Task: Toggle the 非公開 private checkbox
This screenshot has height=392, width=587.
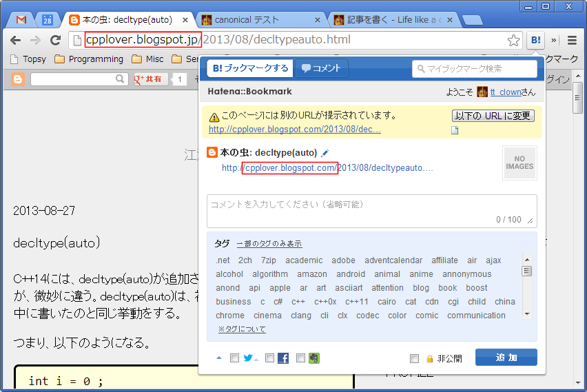Action: point(414,359)
